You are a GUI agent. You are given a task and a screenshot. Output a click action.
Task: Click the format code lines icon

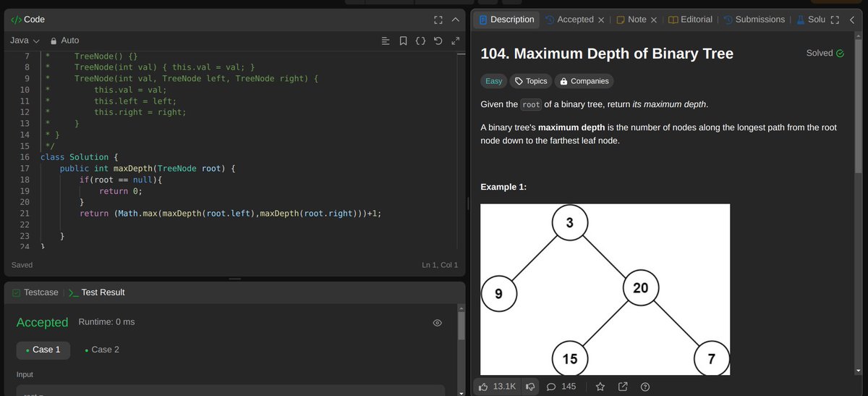click(386, 41)
